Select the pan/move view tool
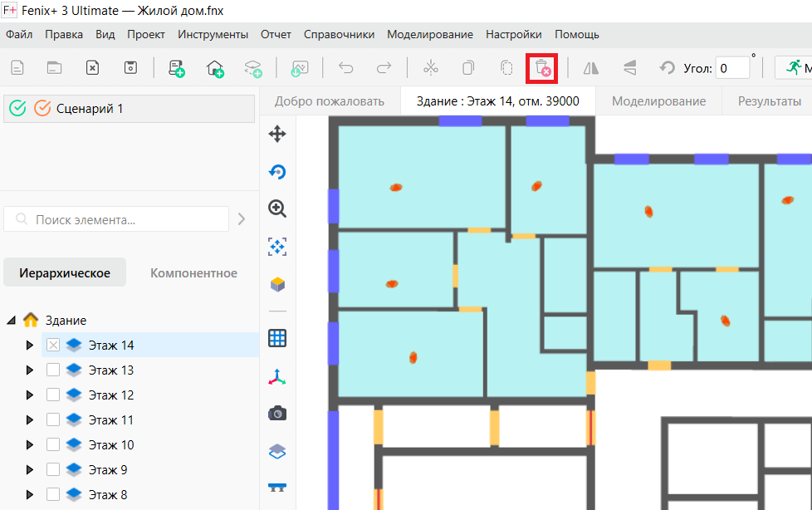Viewport: 812px width, 510px height. [x=277, y=134]
